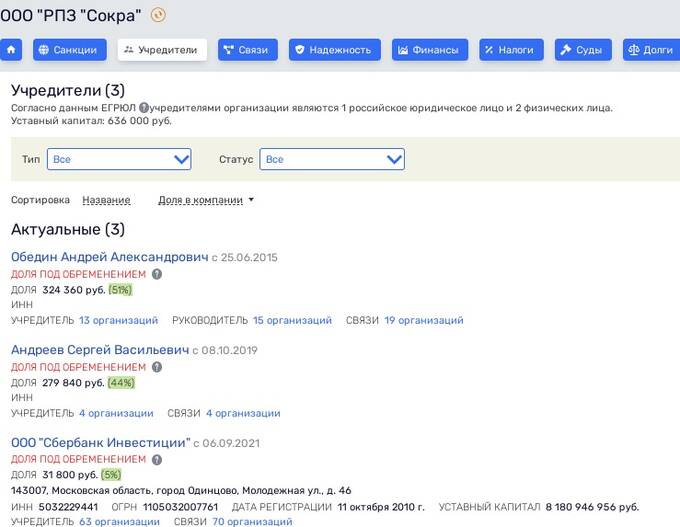
Task: Select the Учредители tab
Action: click(x=162, y=50)
